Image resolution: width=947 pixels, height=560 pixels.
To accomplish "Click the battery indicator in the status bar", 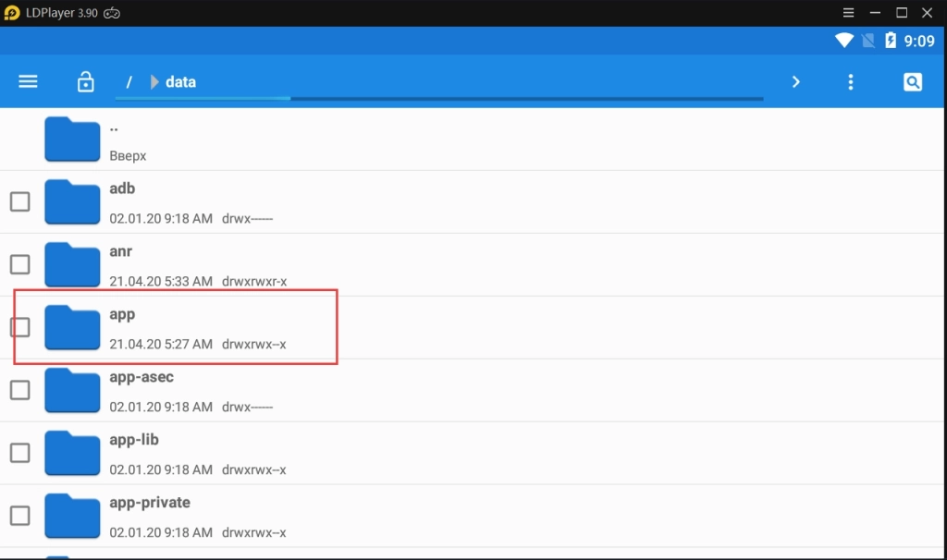I will click(x=891, y=40).
